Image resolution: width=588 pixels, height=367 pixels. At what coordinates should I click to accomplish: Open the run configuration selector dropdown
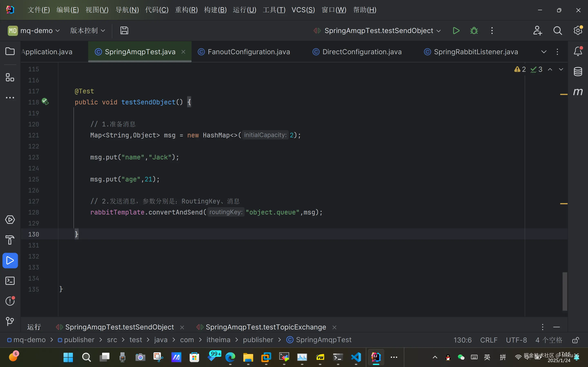tap(379, 31)
